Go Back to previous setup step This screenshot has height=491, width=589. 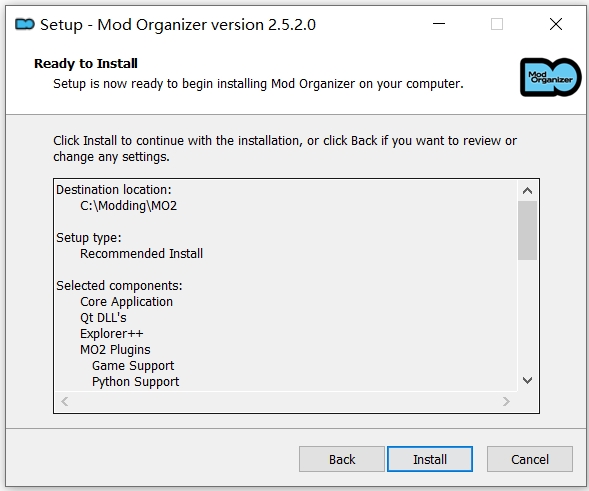point(342,459)
